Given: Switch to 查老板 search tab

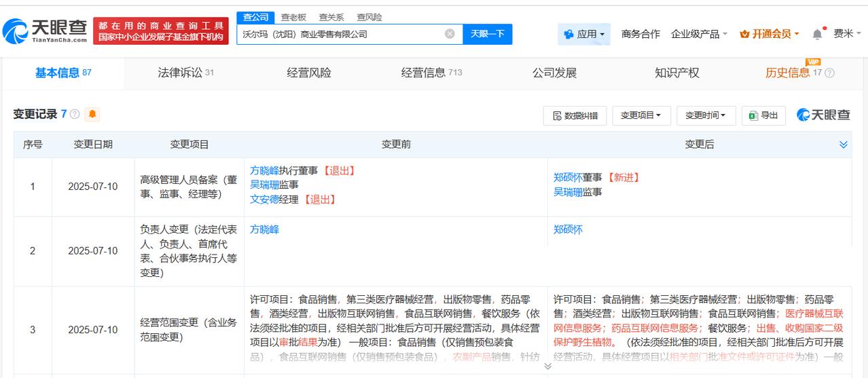Looking at the screenshot, I should (x=293, y=17).
